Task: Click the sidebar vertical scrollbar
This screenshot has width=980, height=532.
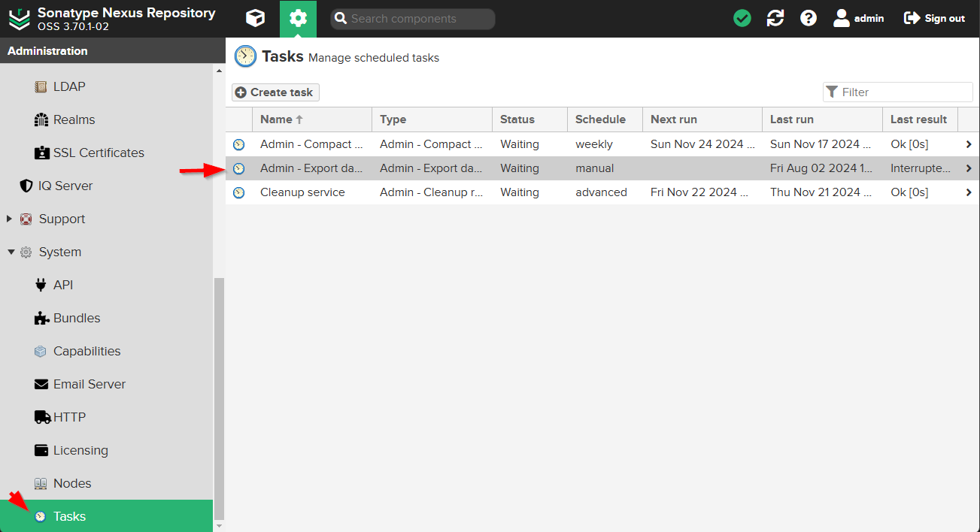Action: coord(219,398)
